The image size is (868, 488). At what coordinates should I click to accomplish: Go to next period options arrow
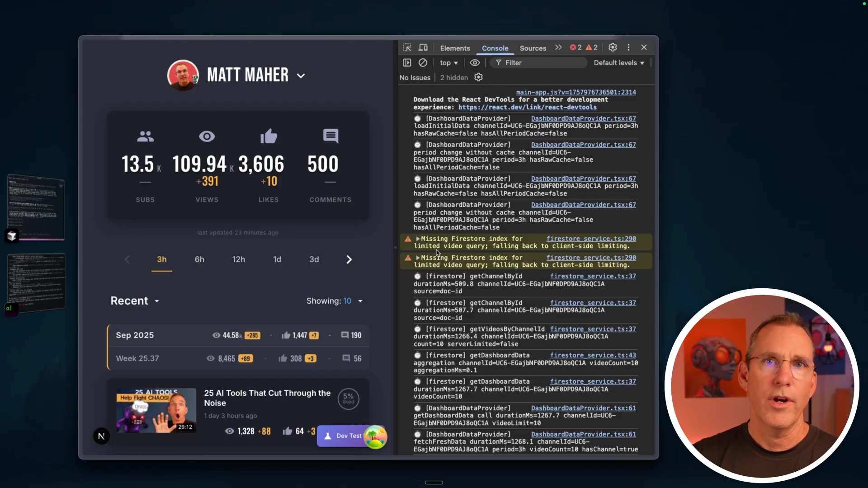coord(349,259)
